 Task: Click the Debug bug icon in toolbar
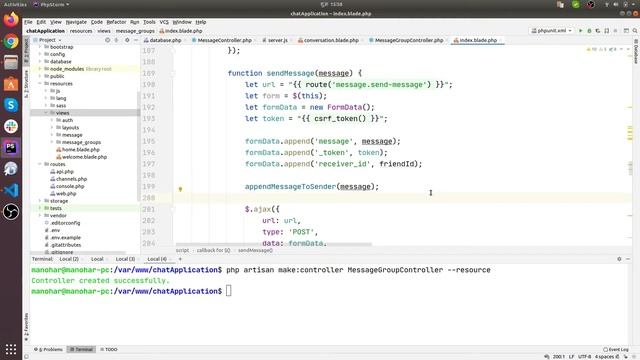click(x=589, y=31)
